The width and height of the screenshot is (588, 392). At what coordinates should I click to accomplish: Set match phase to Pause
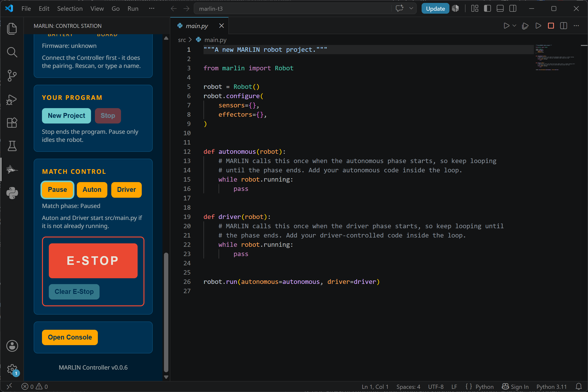(58, 190)
